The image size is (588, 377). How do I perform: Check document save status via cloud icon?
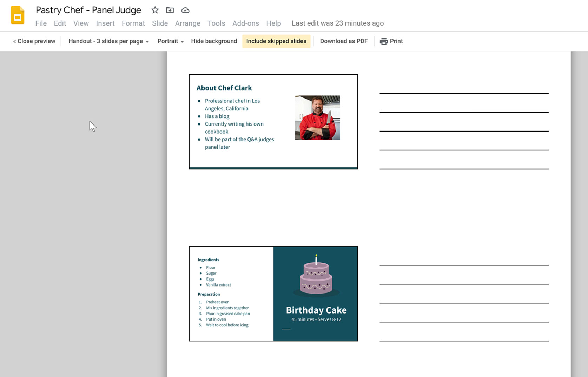tap(185, 10)
